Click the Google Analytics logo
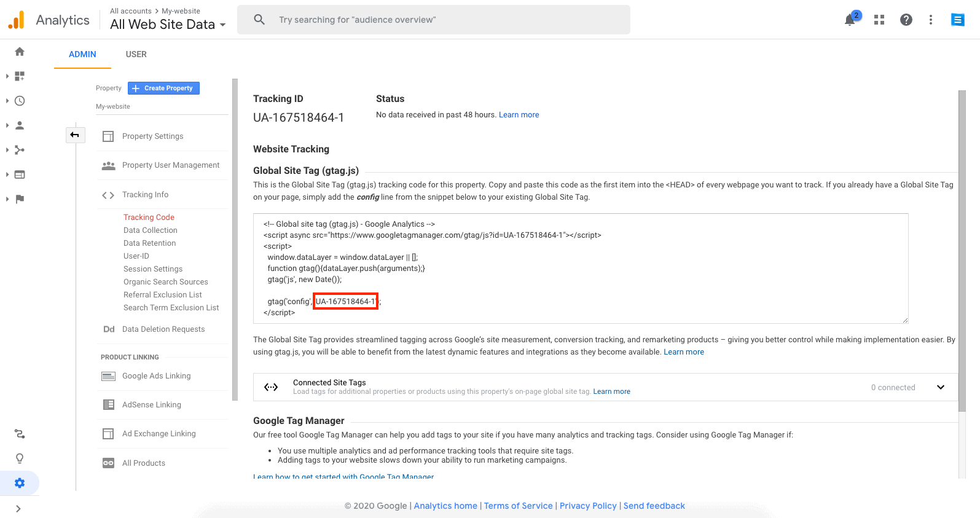Image resolution: width=980 pixels, height=518 pixels. pyautogui.click(x=17, y=20)
